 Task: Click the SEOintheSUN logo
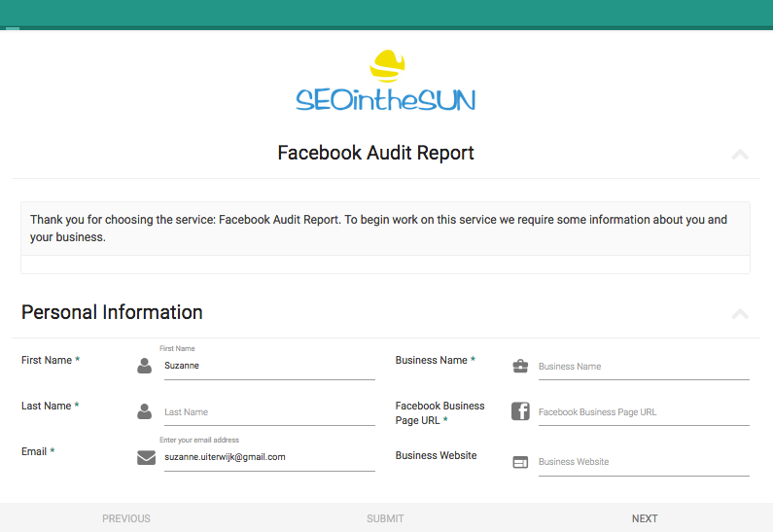(385, 81)
